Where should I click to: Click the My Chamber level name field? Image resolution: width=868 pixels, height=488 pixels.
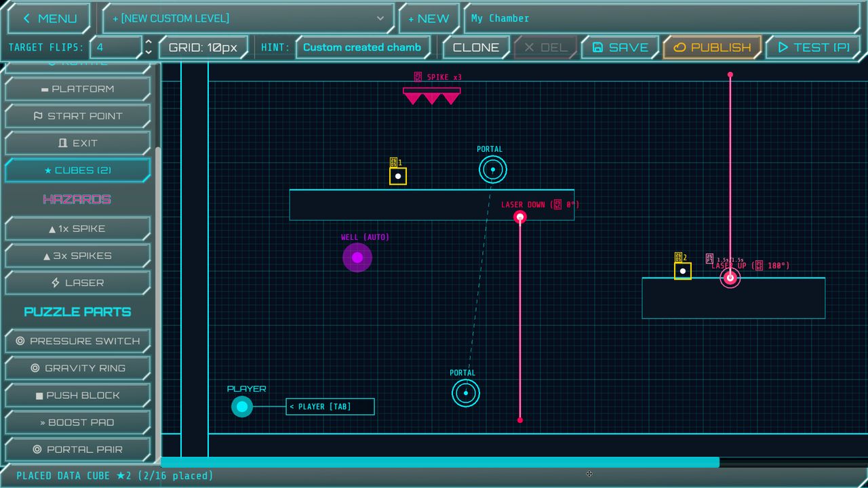coord(662,18)
